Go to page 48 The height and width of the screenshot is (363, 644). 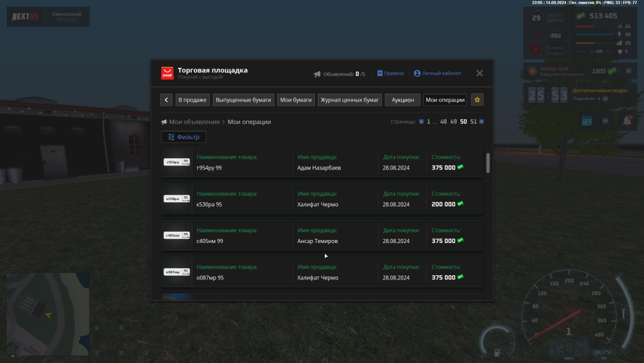point(444,122)
